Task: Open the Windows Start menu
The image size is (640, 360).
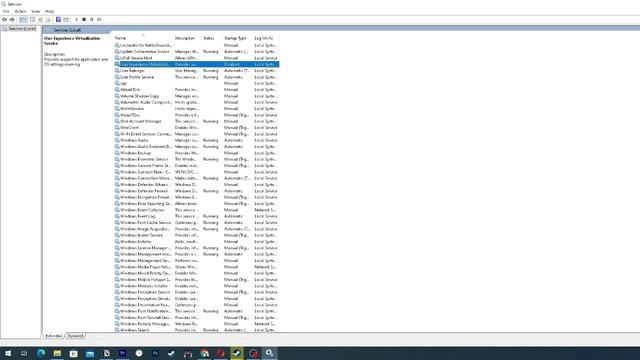Action: 8,353
